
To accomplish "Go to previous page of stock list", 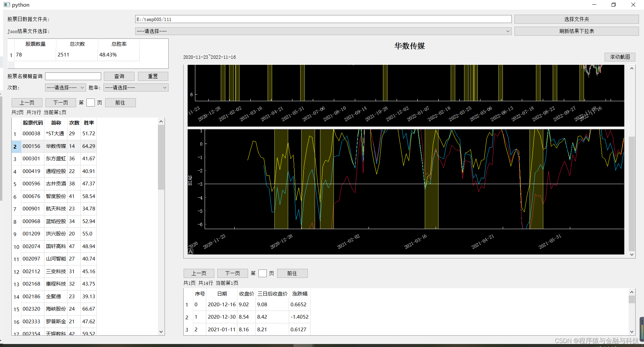I will [x=27, y=103].
